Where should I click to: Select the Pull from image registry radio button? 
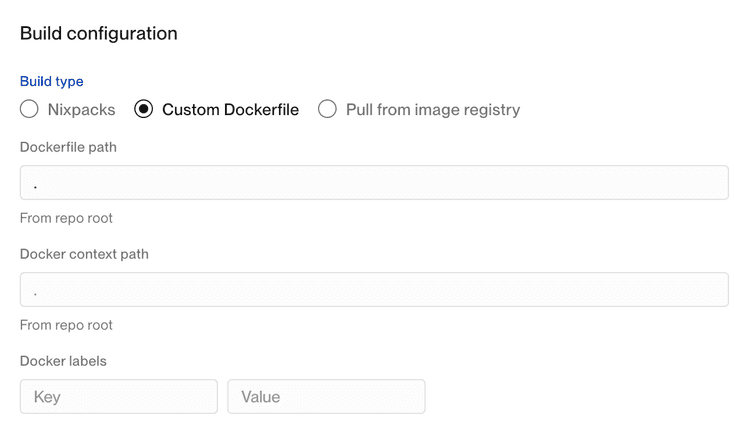click(x=327, y=109)
